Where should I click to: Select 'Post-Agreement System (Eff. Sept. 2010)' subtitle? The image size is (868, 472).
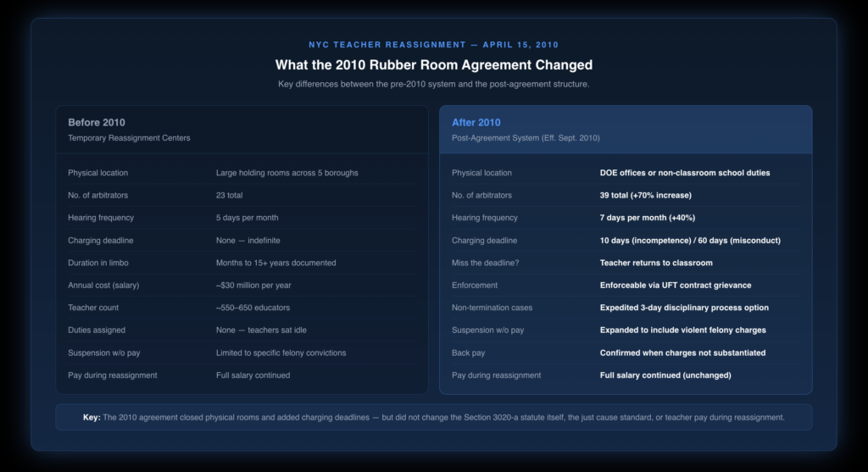[527, 137]
